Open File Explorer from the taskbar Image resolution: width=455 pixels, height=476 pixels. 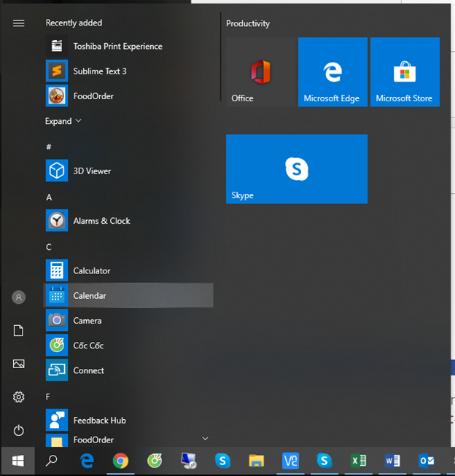(257, 461)
